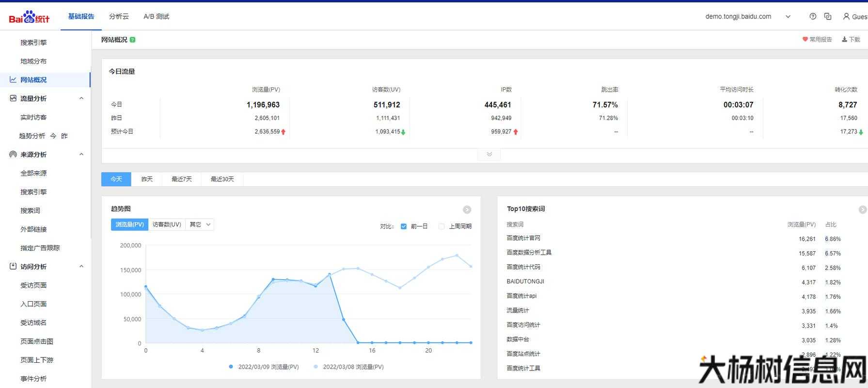Select the 最近7天 date range tab
The width and height of the screenshot is (868, 388).
[x=181, y=179]
